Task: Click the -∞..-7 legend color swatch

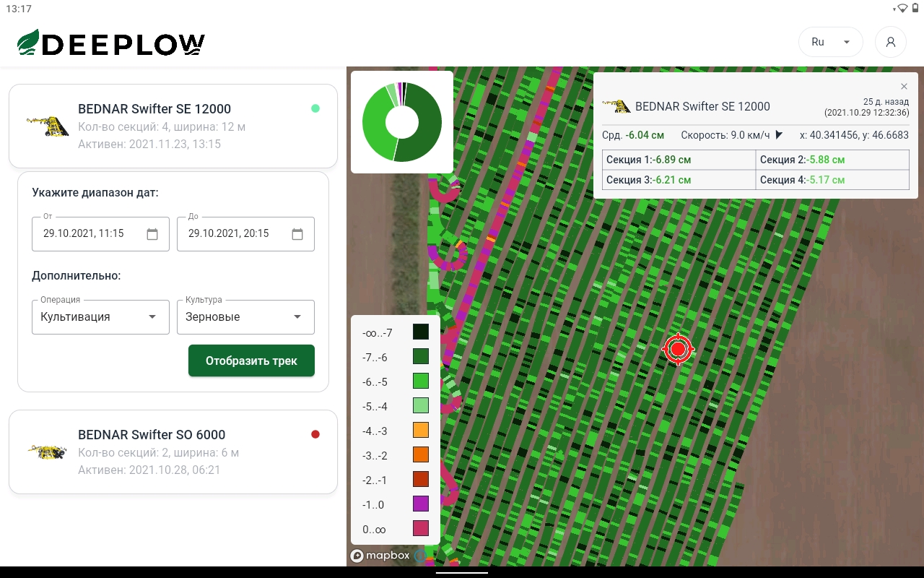Action: point(421,332)
